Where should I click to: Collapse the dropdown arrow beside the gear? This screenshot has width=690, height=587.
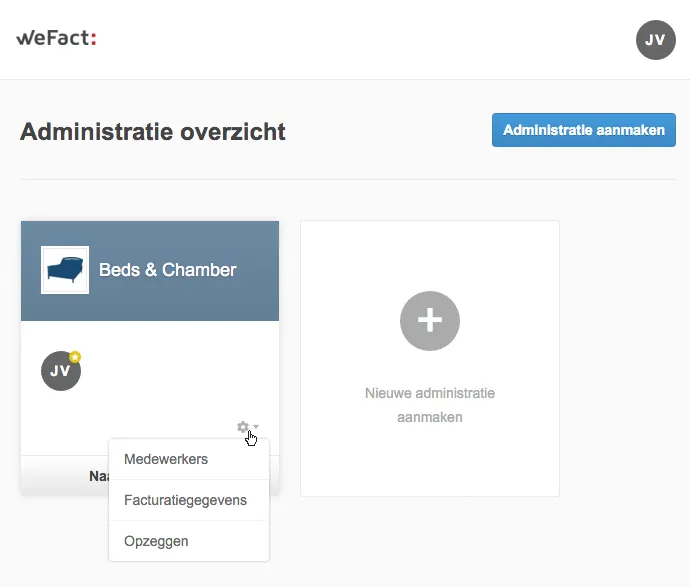pos(256,427)
